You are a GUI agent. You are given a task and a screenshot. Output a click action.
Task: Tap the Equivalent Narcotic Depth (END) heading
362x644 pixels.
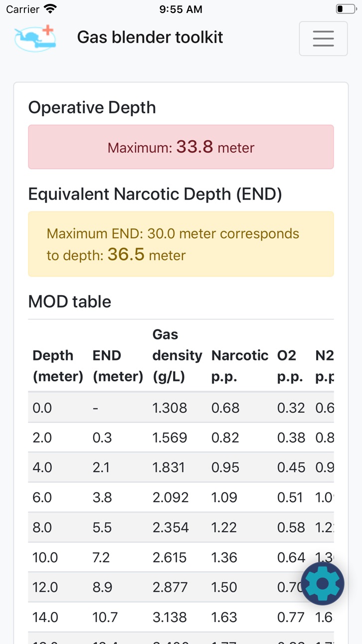155,194
